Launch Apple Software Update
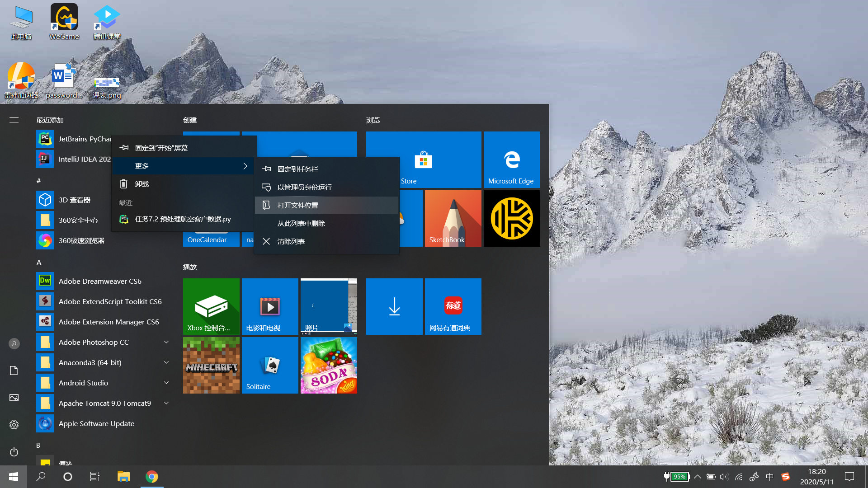Screen dimensions: 868x488 pyautogui.click(x=104, y=423)
